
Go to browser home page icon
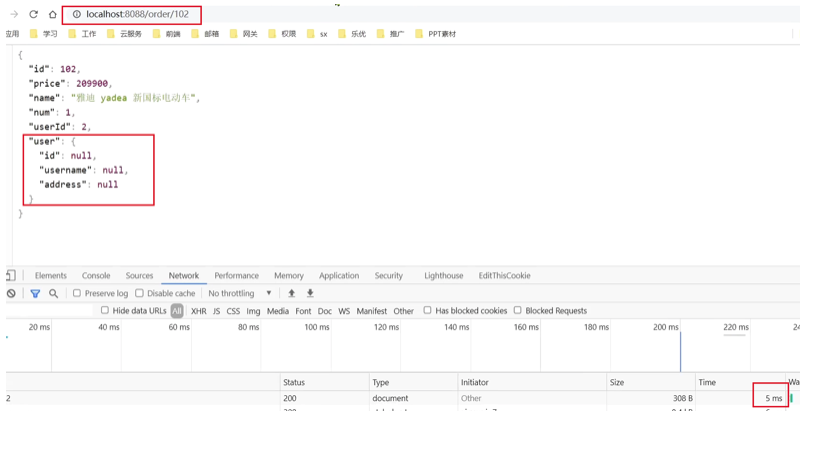53,14
